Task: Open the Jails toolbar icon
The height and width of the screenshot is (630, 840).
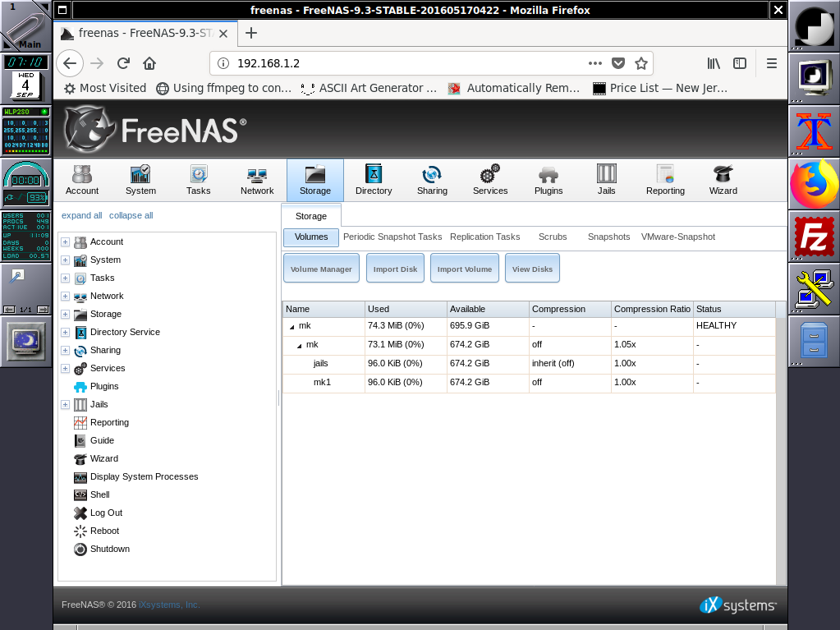Action: [x=607, y=181]
